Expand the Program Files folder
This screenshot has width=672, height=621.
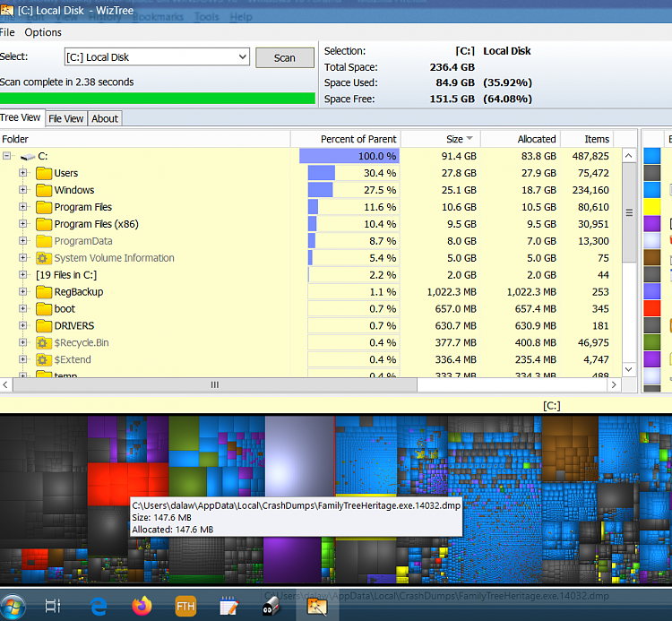23,207
